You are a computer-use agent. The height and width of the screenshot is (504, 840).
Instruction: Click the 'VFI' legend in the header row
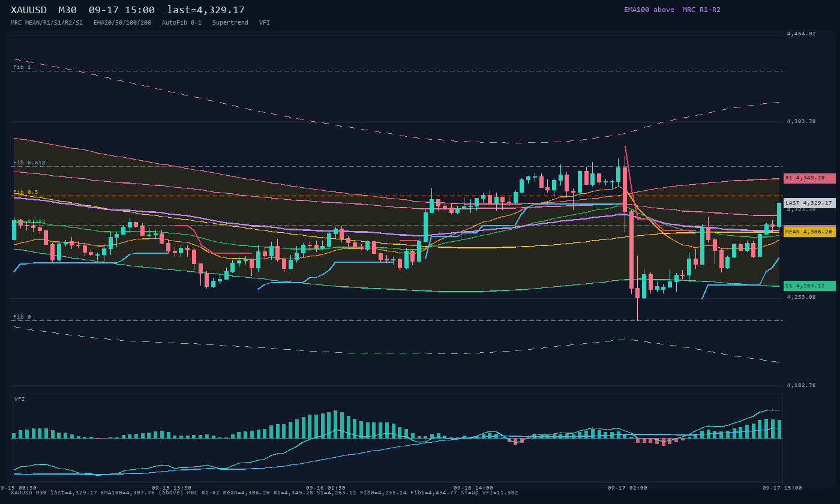(x=265, y=22)
